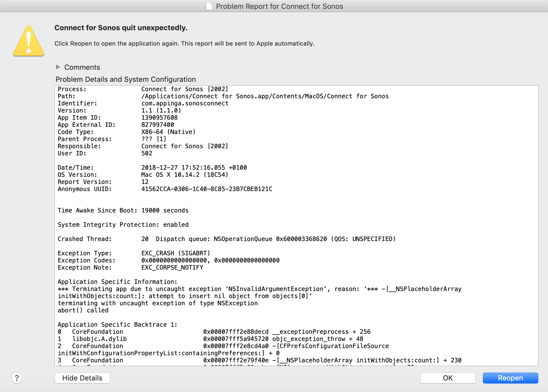Click the App Item ID '1390957608'
548x392 pixels.
coord(159,117)
